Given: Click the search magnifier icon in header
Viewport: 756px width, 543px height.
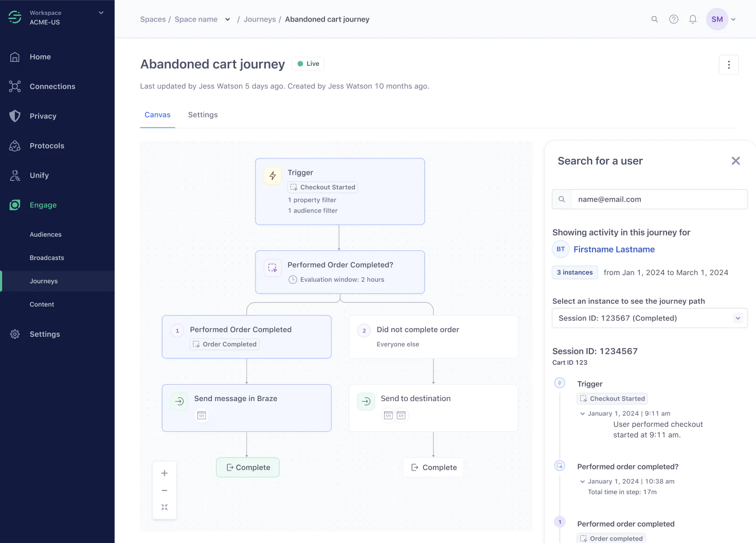Looking at the screenshot, I should click(655, 20).
